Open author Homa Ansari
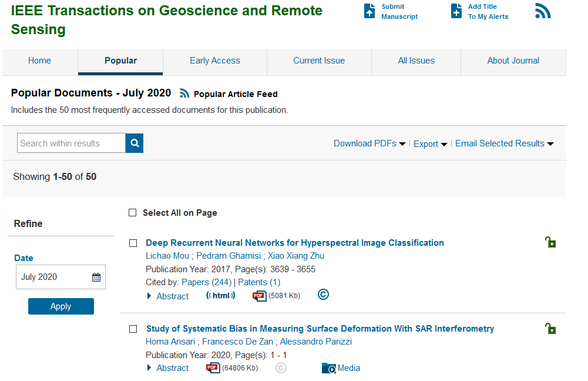Screen dimensions: 588x381 [x=170, y=342]
